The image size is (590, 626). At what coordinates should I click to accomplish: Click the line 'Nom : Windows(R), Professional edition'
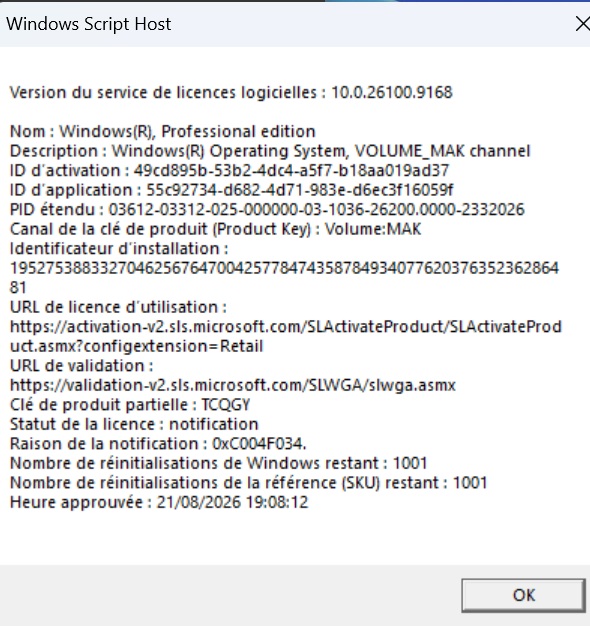click(162, 131)
